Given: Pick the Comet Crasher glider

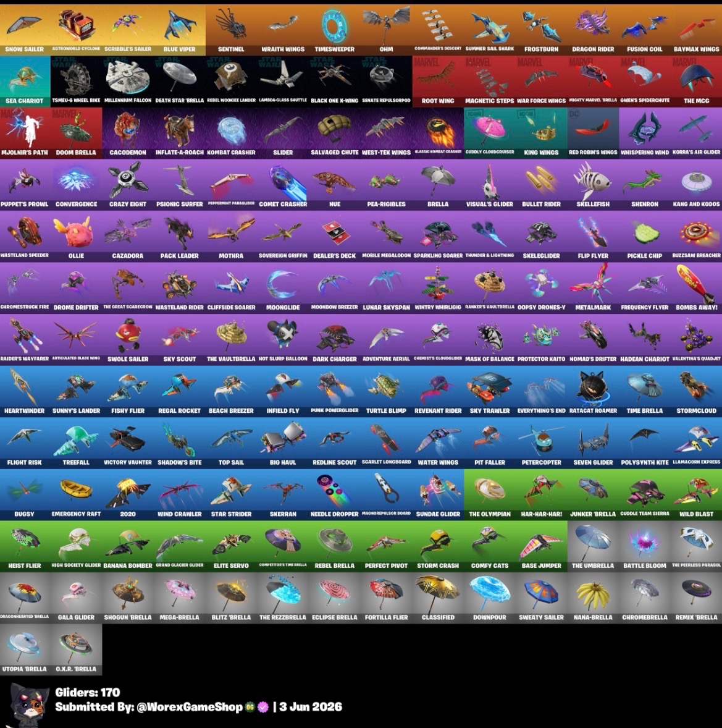Looking at the screenshot, I should [283, 184].
